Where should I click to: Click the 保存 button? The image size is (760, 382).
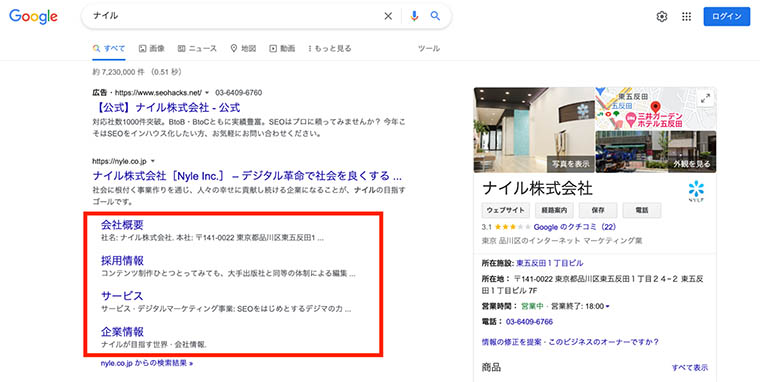coord(598,210)
